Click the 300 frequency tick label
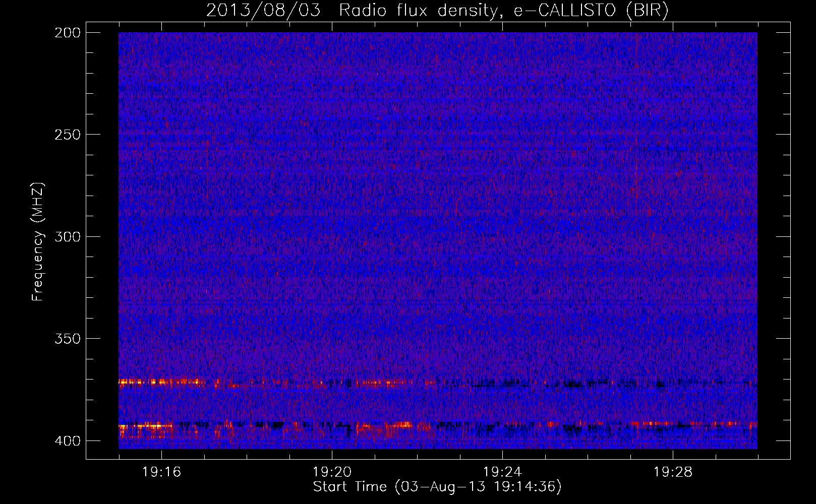The height and width of the screenshot is (504, 816). point(67,236)
